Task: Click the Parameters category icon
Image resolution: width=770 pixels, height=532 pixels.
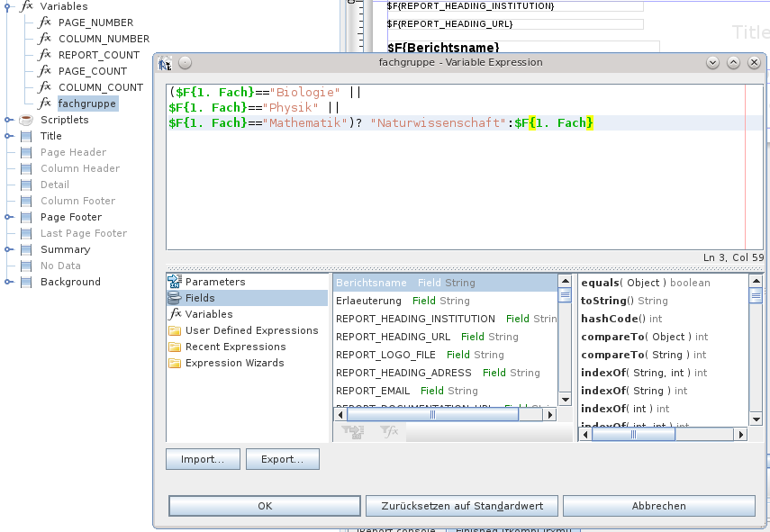Action: pos(175,281)
